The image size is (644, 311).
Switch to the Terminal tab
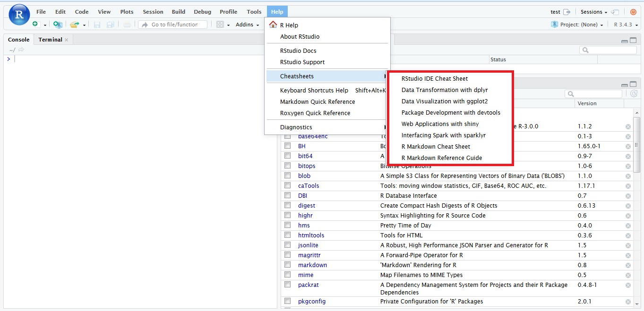click(x=51, y=40)
